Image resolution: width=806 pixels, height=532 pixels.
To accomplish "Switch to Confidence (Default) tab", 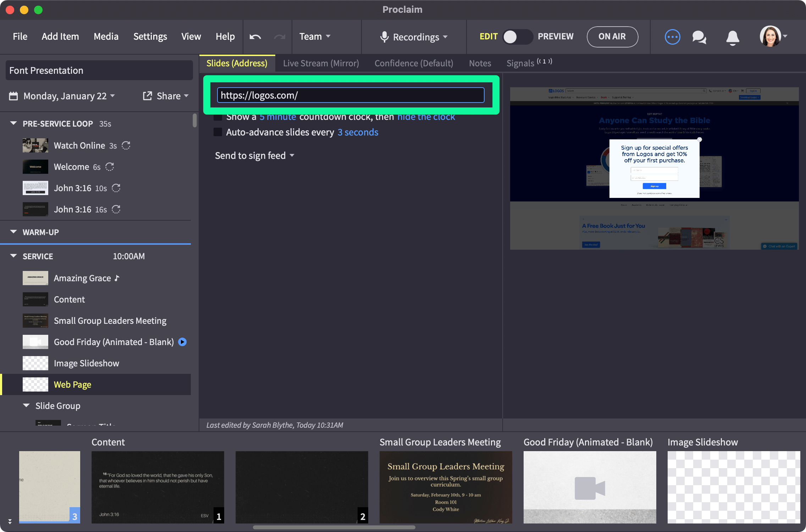I will [x=414, y=63].
